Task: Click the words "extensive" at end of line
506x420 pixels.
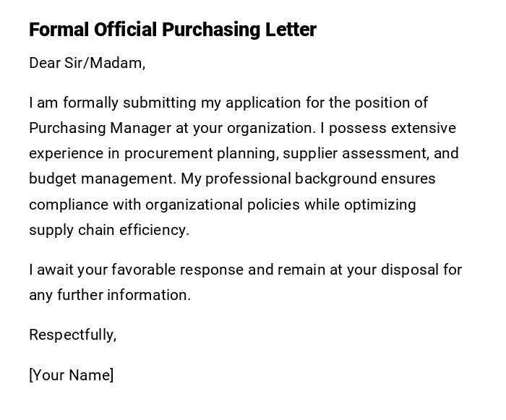Action: click(423, 128)
